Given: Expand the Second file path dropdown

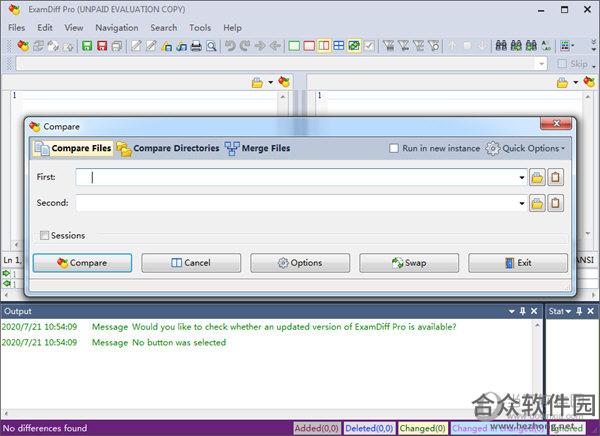Looking at the screenshot, I should [x=522, y=203].
